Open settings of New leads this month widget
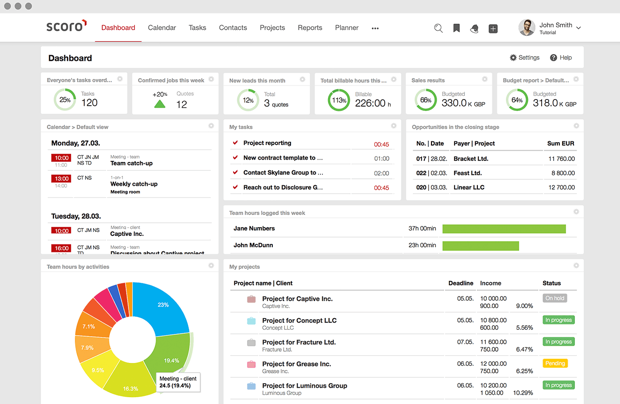 tap(302, 79)
